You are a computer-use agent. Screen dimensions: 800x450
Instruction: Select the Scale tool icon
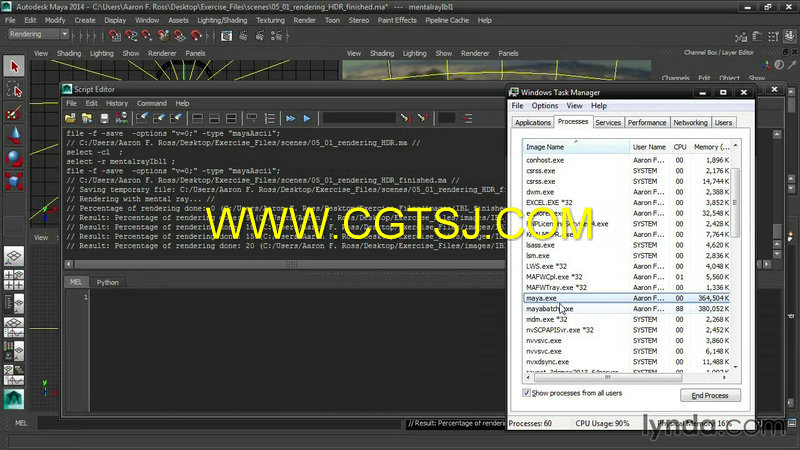tap(14, 181)
